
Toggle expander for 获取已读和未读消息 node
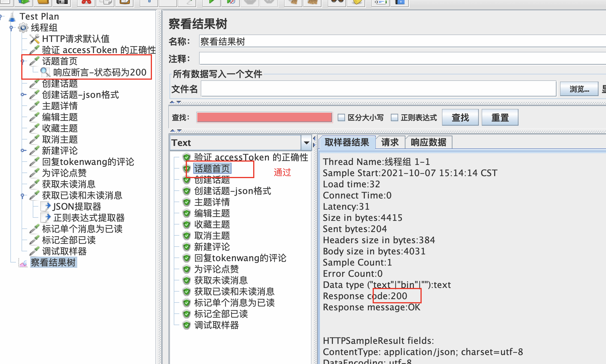pyautogui.click(x=23, y=195)
